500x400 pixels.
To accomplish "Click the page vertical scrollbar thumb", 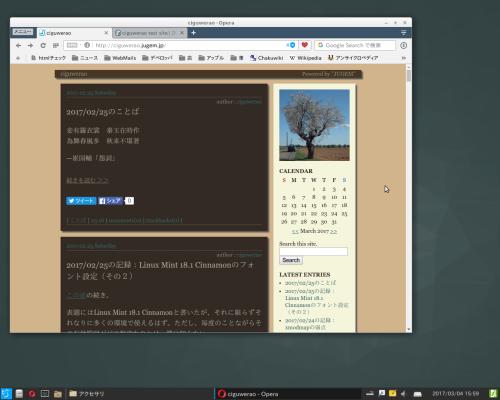I will 409,76.
